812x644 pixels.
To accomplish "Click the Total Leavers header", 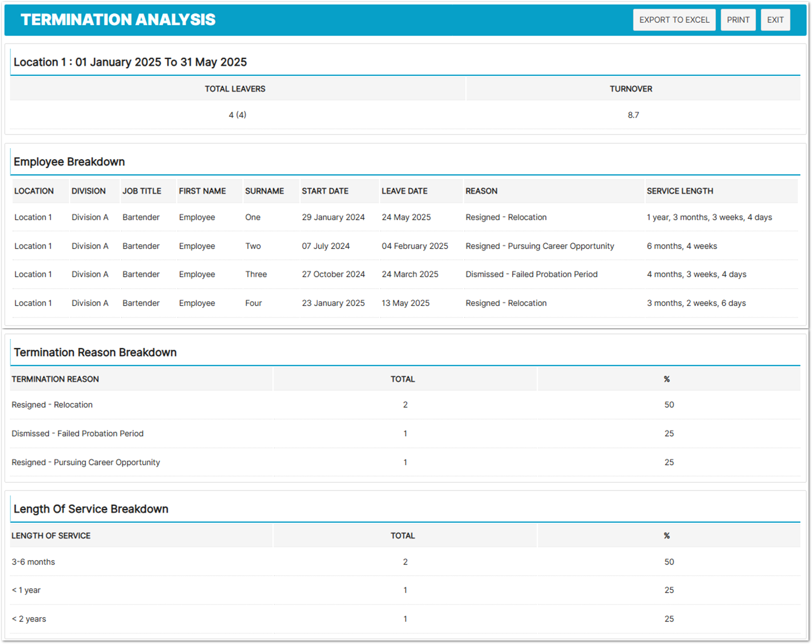I will (x=235, y=89).
